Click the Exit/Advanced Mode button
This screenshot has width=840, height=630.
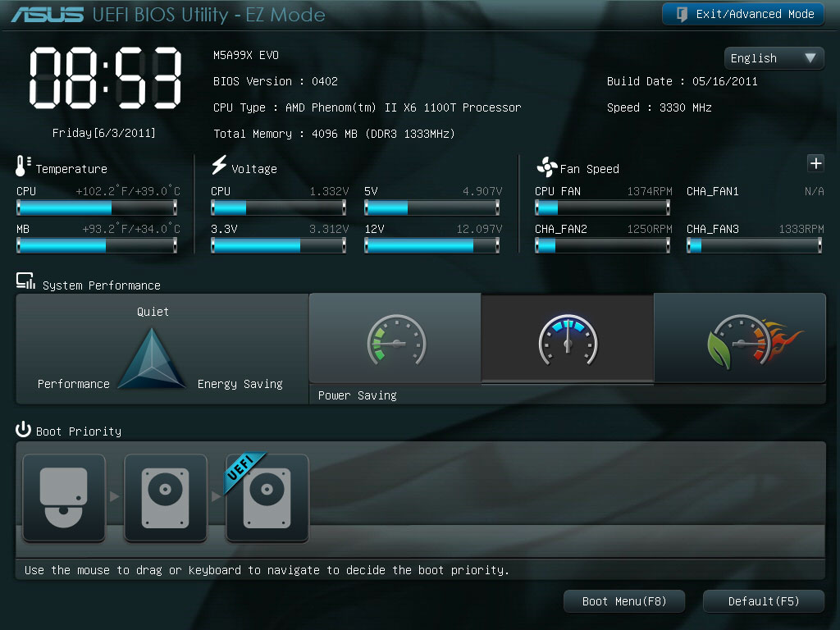point(743,14)
